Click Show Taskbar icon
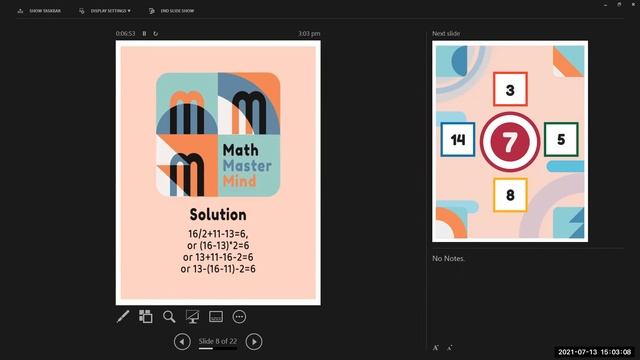Image resolution: width=640 pixels, height=360 pixels. point(20,11)
